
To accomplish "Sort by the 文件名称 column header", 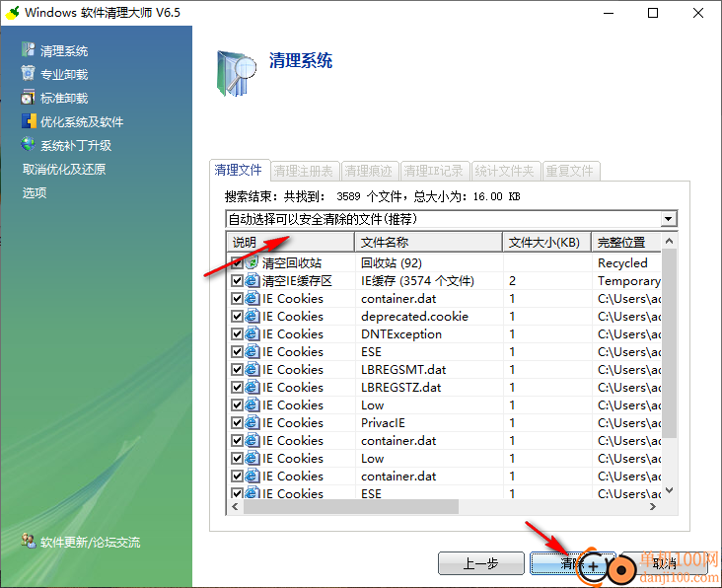I will [x=429, y=242].
